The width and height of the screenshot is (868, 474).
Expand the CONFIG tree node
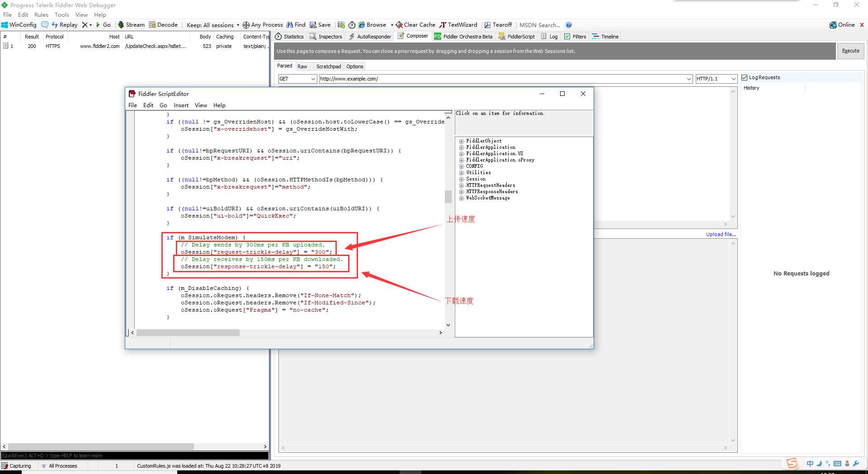[461, 166]
